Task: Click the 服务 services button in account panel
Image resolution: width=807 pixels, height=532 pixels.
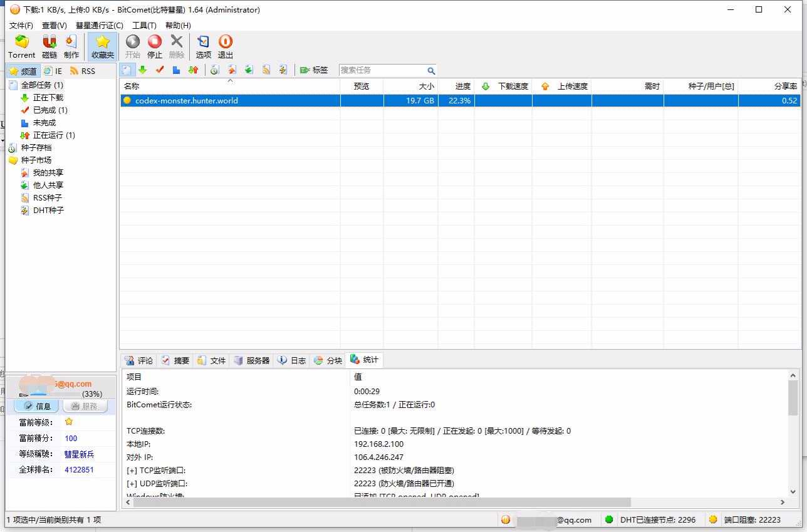Action: (x=85, y=406)
